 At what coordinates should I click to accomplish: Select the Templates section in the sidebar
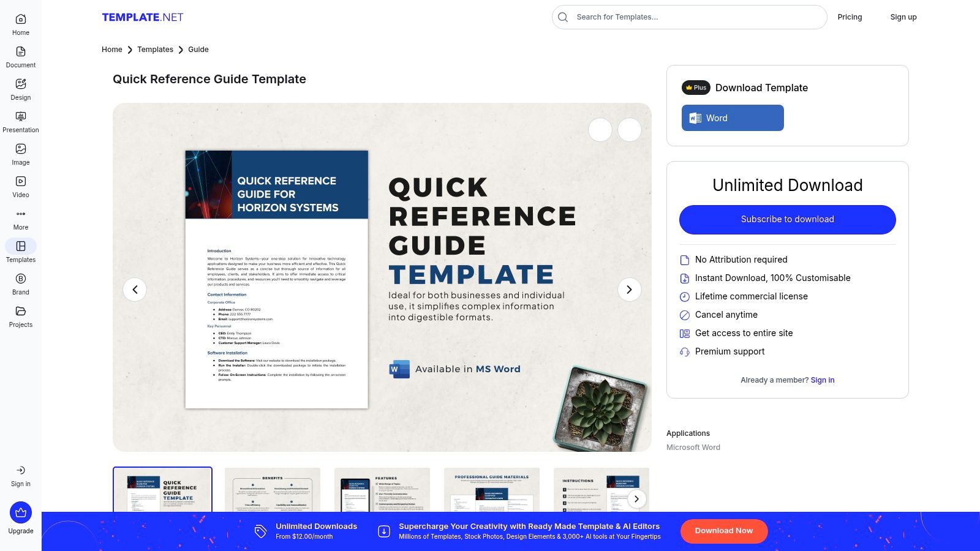pos(20,250)
